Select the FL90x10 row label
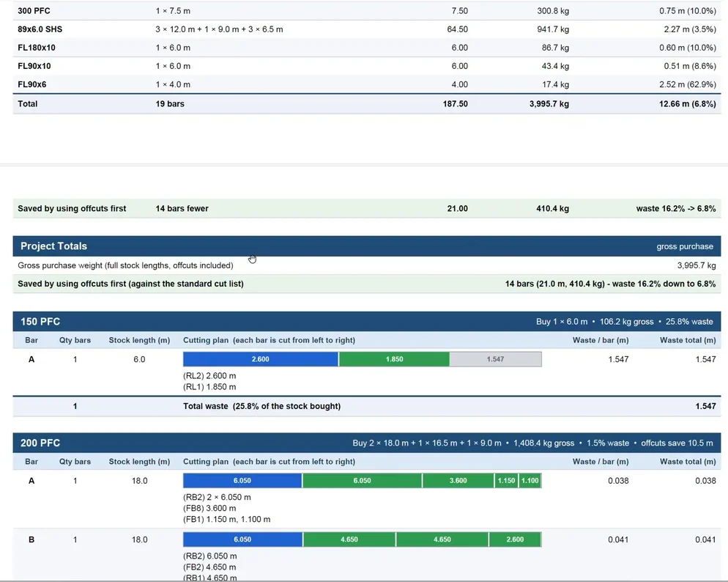 coord(34,66)
